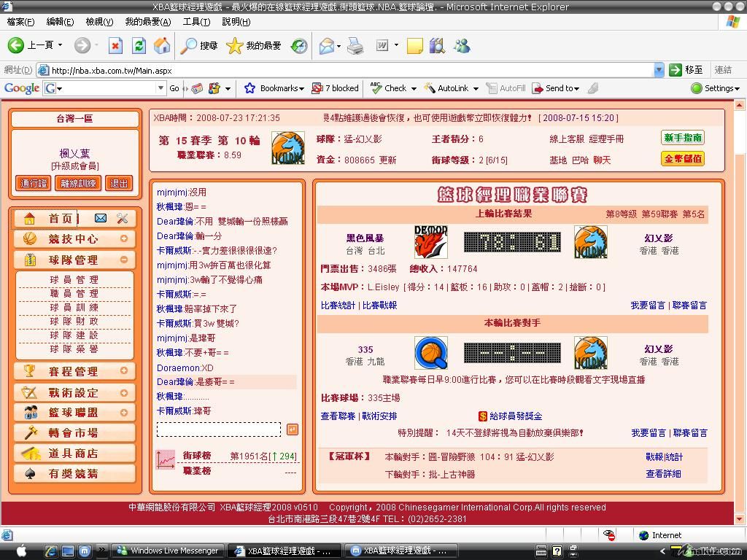Click the 新手指南 button
747x560 pixels.
click(683, 138)
